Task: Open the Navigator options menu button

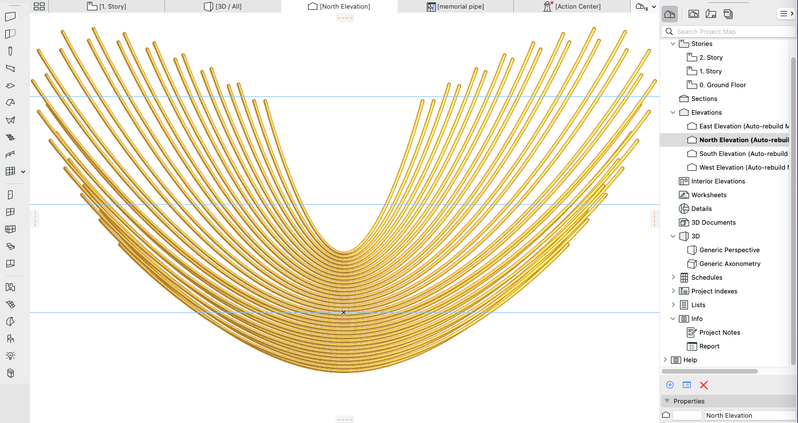Action: [786, 14]
